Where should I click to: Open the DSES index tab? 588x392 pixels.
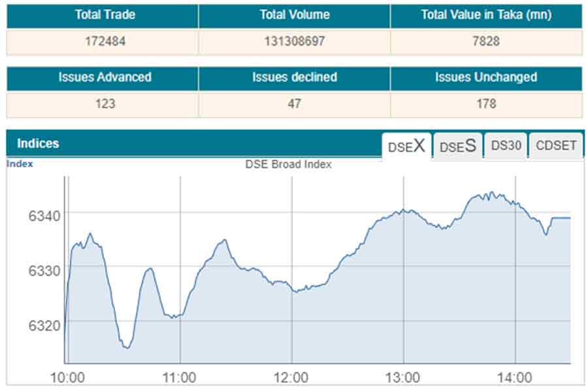457,146
